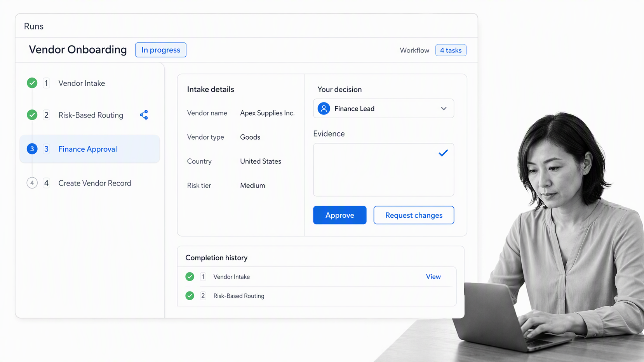This screenshot has width=644, height=362.
Task: Click the Goods vendor type value
Action: point(250,137)
